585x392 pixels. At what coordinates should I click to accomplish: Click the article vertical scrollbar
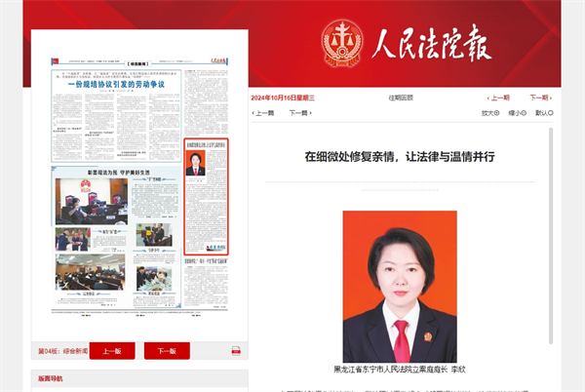coord(551,236)
